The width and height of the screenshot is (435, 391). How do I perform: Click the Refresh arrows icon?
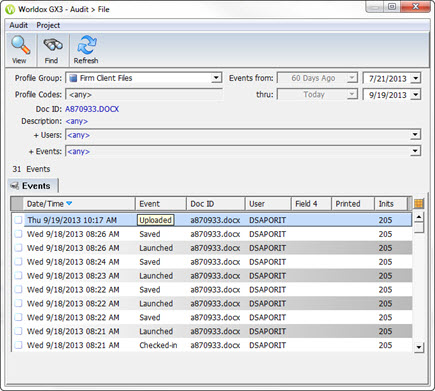87,45
